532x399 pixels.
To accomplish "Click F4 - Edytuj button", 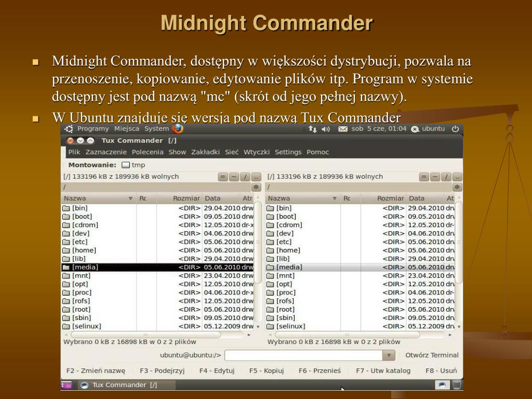I will (217, 371).
